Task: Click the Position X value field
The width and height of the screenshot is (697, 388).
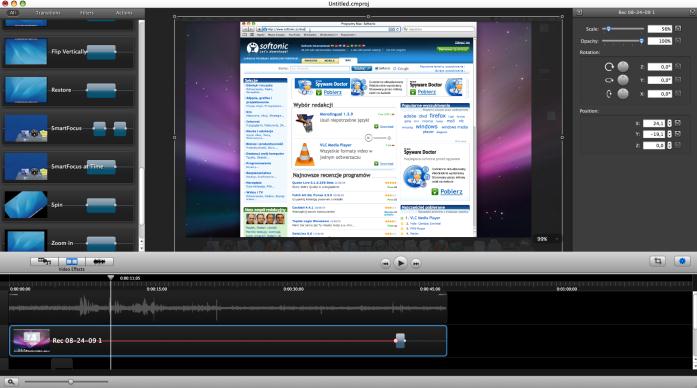Action: (654, 123)
